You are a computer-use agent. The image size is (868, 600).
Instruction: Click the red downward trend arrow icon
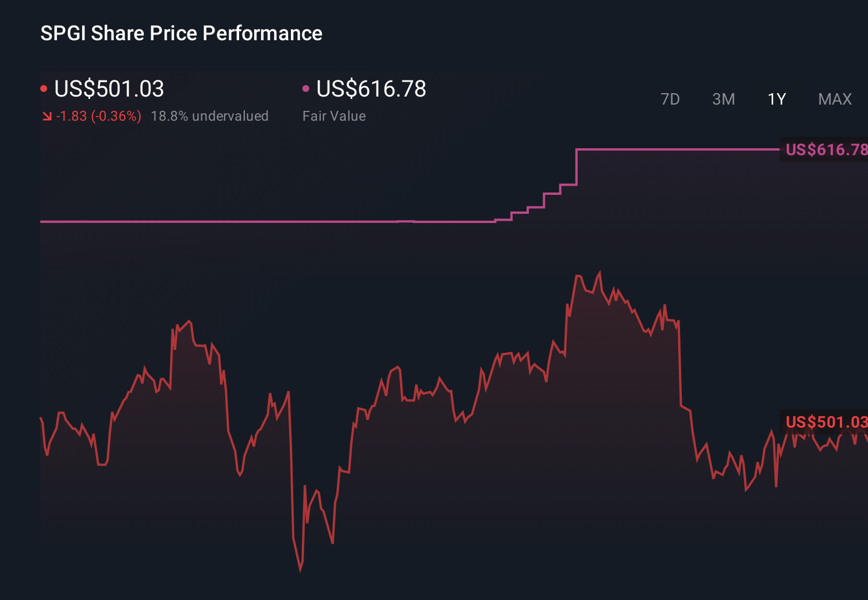pos(47,116)
